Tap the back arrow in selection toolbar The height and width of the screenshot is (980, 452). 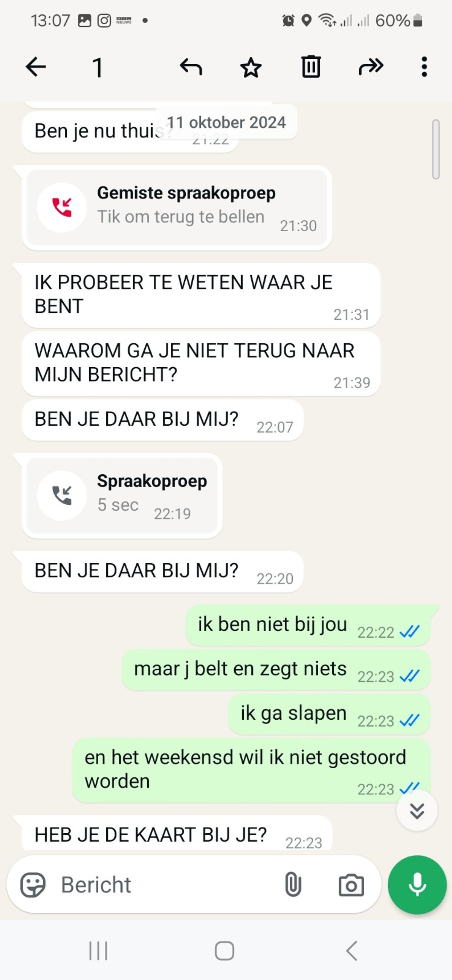click(36, 67)
